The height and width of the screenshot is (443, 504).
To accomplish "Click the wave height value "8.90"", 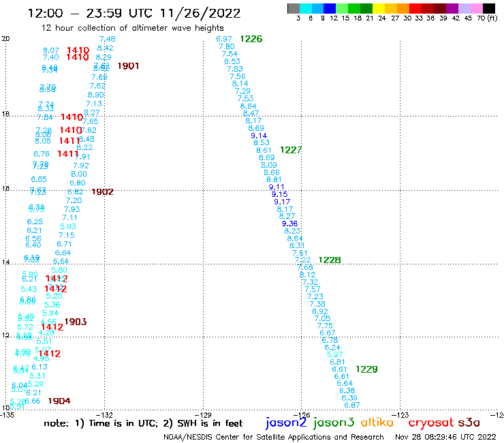I will pos(96,95).
